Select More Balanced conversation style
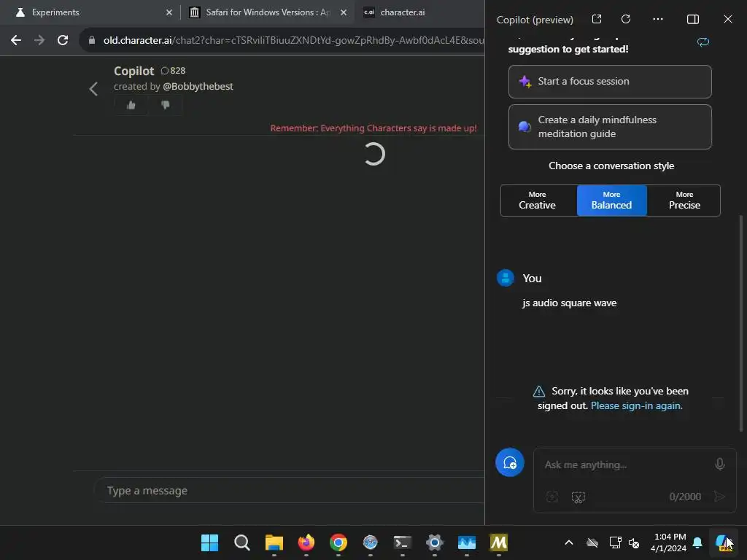The image size is (747, 560). (612, 201)
